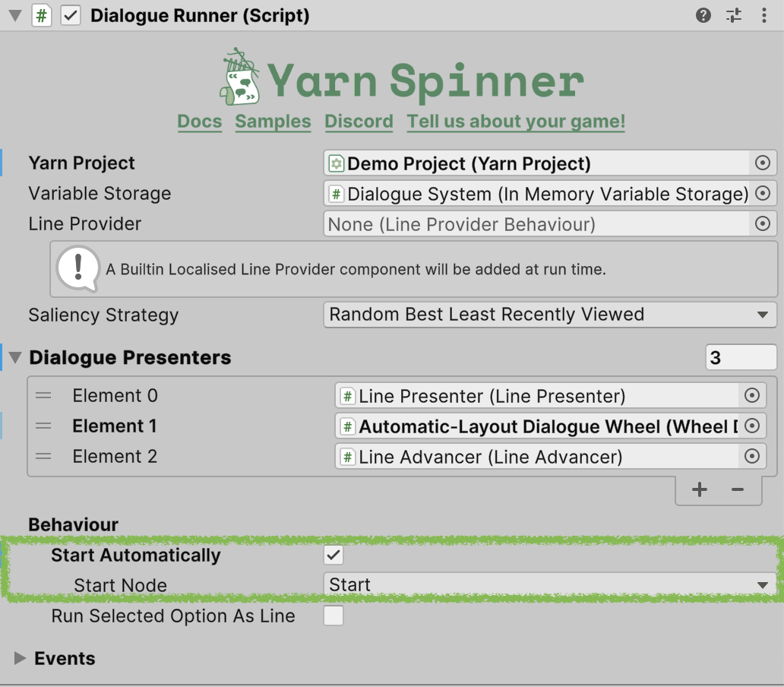Remove a presenter with the minus icon
Image resolution: width=784 pixels, height=687 pixels.
(738, 490)
